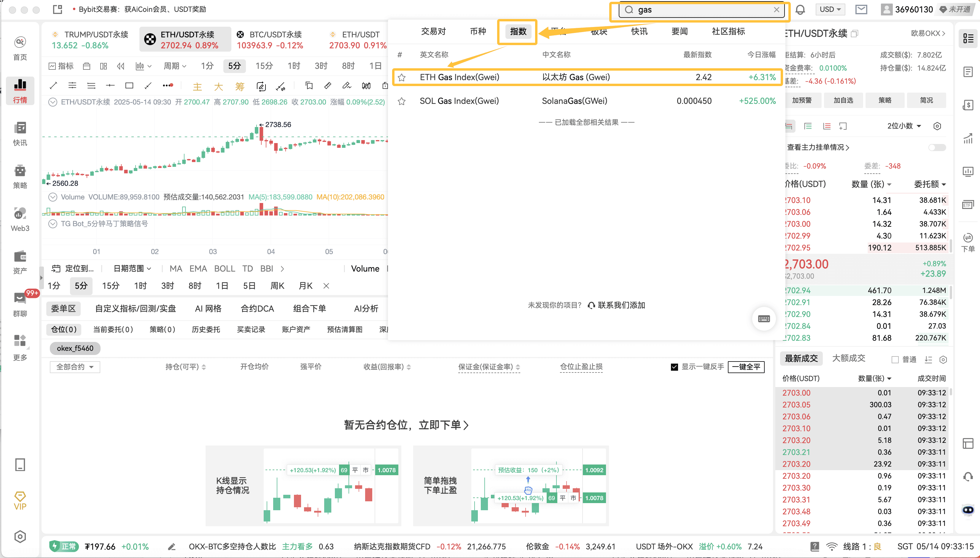This screenshot has height=558, width=980.
Task: Switch to the 社区指标 search tab
Action: (x=728, y=31)
